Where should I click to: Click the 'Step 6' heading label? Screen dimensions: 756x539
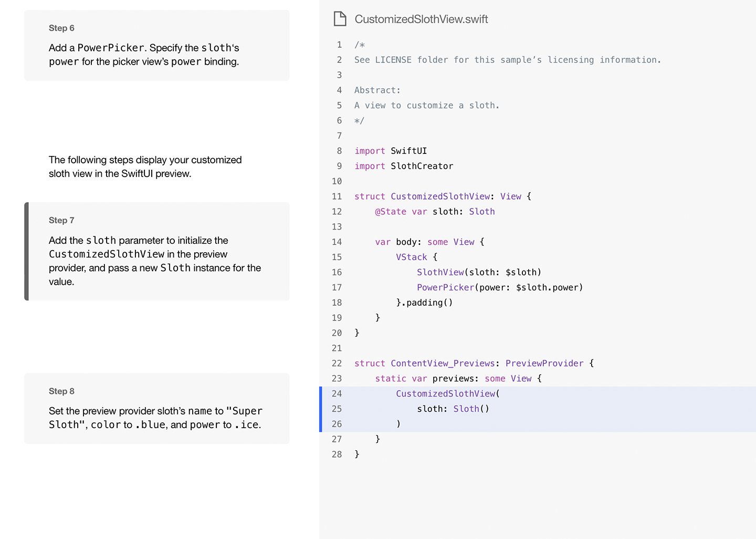(61, 28)
